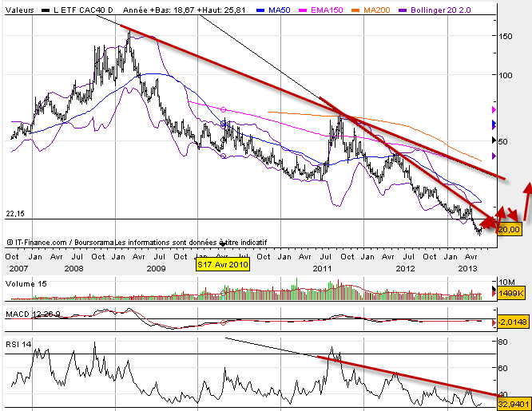Screen dimensions: 532x411
Task: Click the small circle marker on EMA150 line
Action: (x=223, y=109)
